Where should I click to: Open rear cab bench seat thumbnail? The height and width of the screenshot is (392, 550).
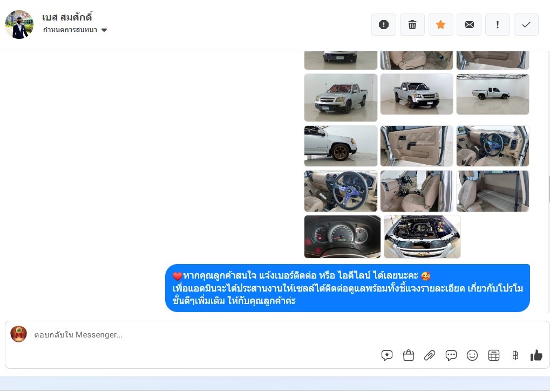click(x=493, y=191)
